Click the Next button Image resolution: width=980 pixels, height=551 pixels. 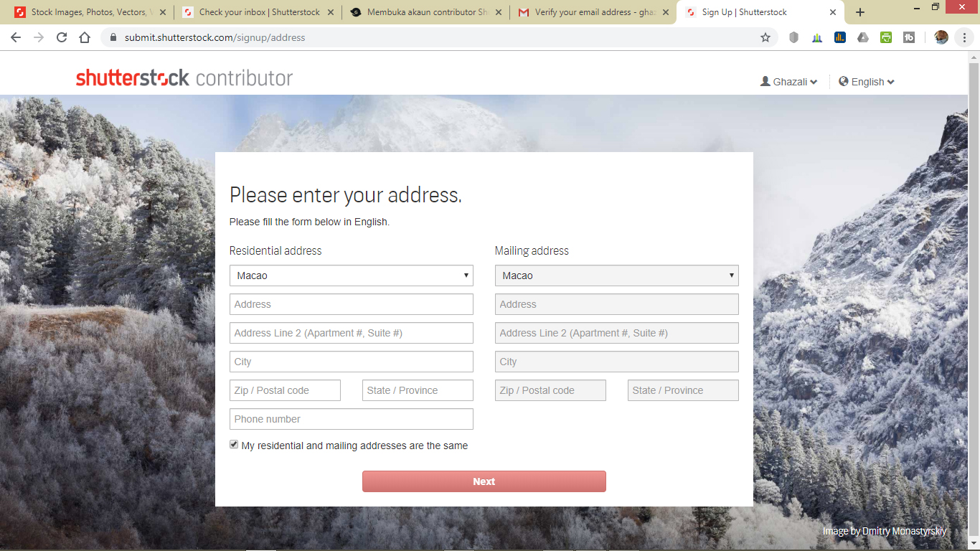pyautogui.click(x=484, y=481)
